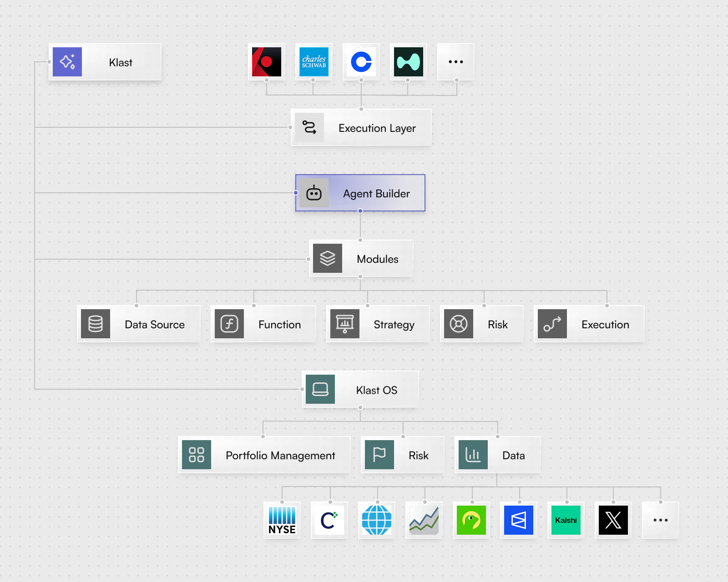Click the Risk flag icon under Klast OS
Screen dimensions: 728x582
click(379, 455)
